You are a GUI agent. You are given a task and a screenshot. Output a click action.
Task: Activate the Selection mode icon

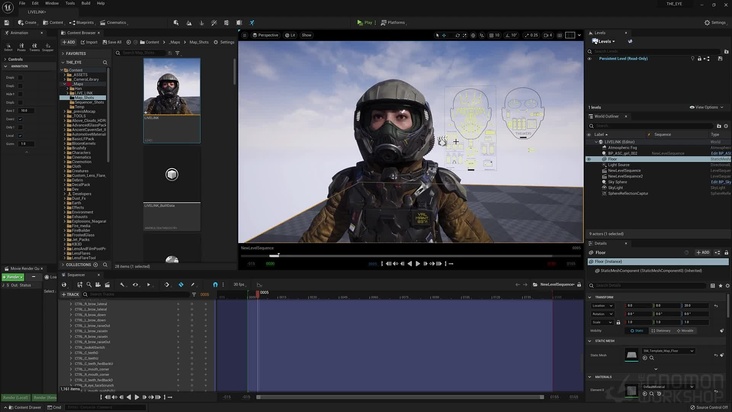[x=176, y=22]
